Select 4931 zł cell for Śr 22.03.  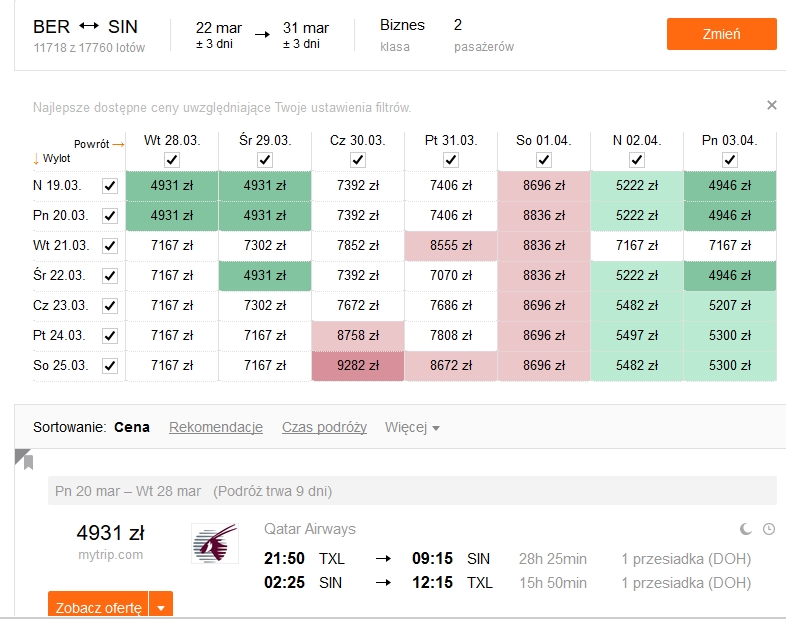[265, 276]
